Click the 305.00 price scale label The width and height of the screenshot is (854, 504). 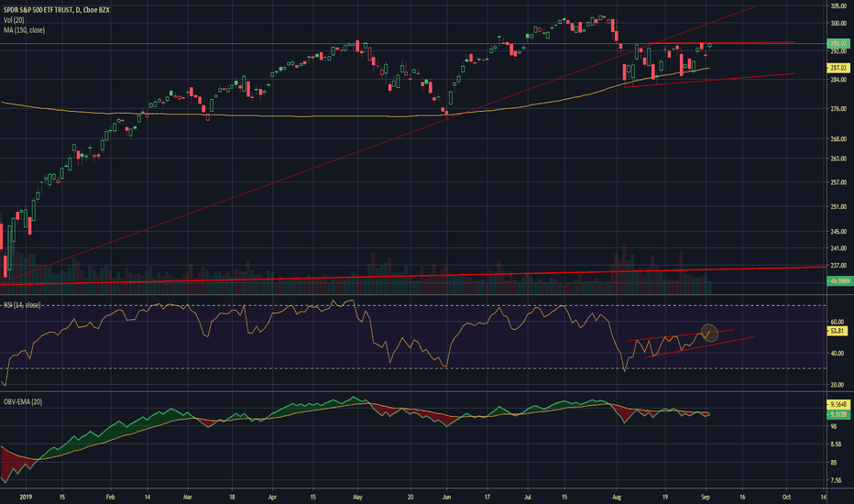[838, 6]
